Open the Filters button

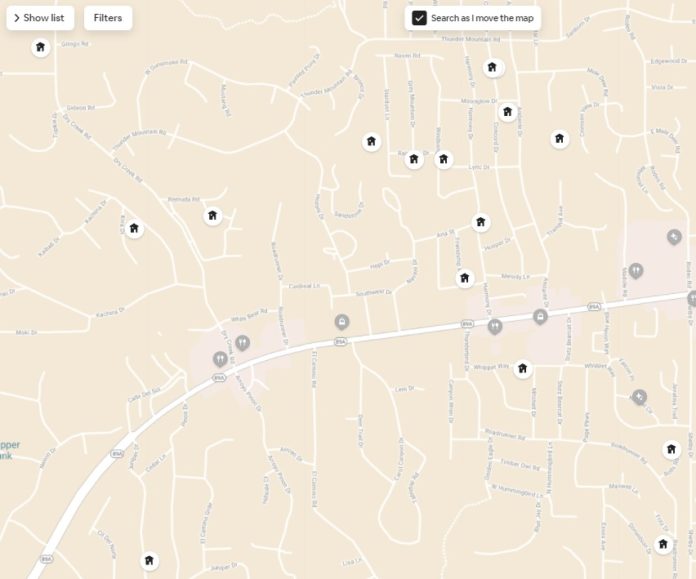pyautogui.click(x=108, y=18)
